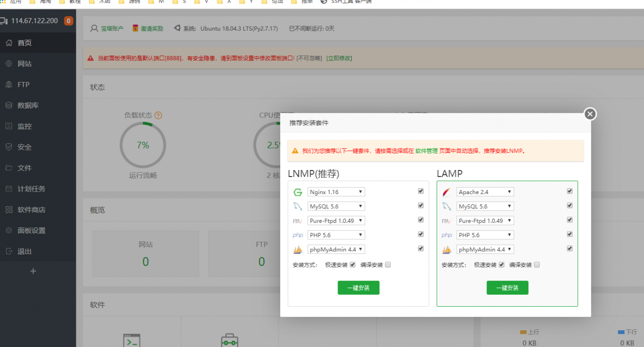Image resolution: width=644 pixels, height=347 pixels.
Task: Click the 立即修改 link in warning bar
Action: (339, 58)
